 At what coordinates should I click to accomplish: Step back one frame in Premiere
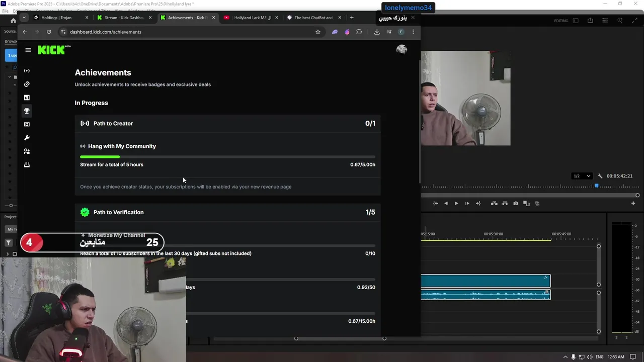(446, 204)
